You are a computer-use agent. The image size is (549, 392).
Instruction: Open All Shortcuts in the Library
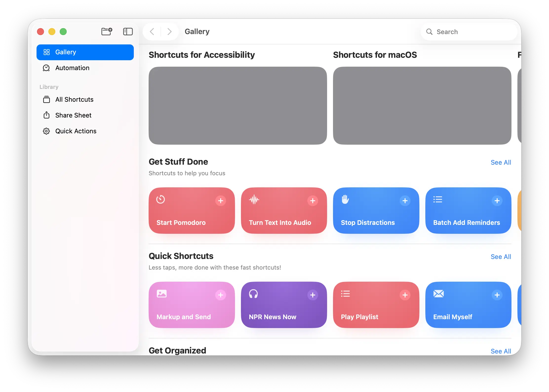85,99
